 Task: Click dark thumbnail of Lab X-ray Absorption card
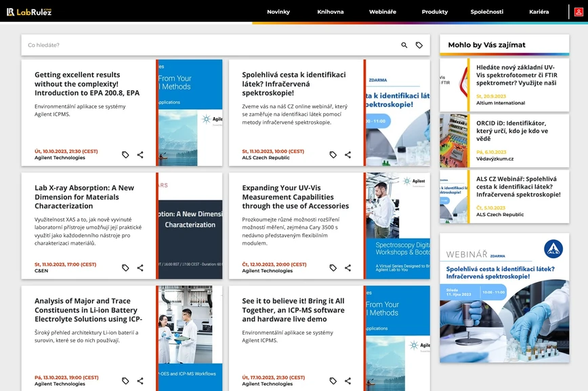pyautogui.click(x=190, y=226)
